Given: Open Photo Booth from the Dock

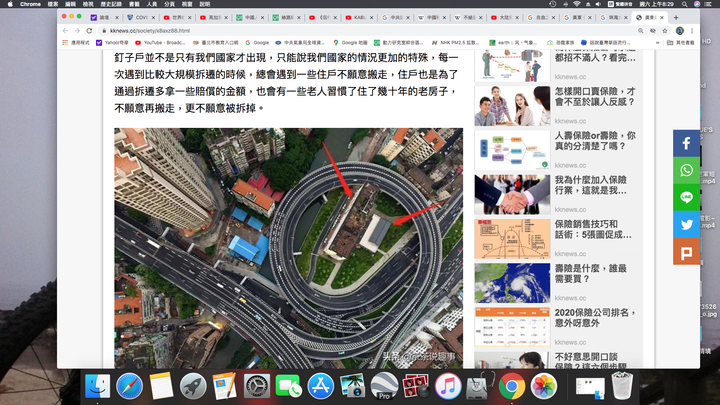Looking at the screenshot, I should tap(416, 386).
